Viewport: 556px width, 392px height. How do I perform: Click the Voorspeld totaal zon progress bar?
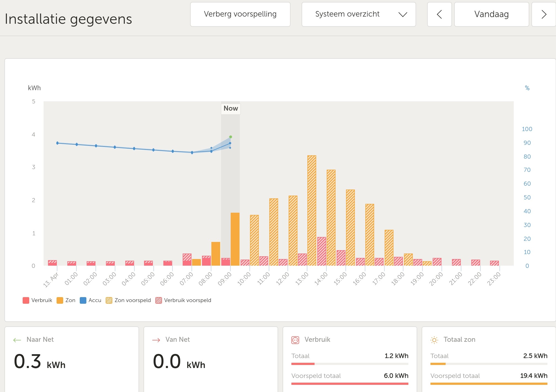coord(489,384)
